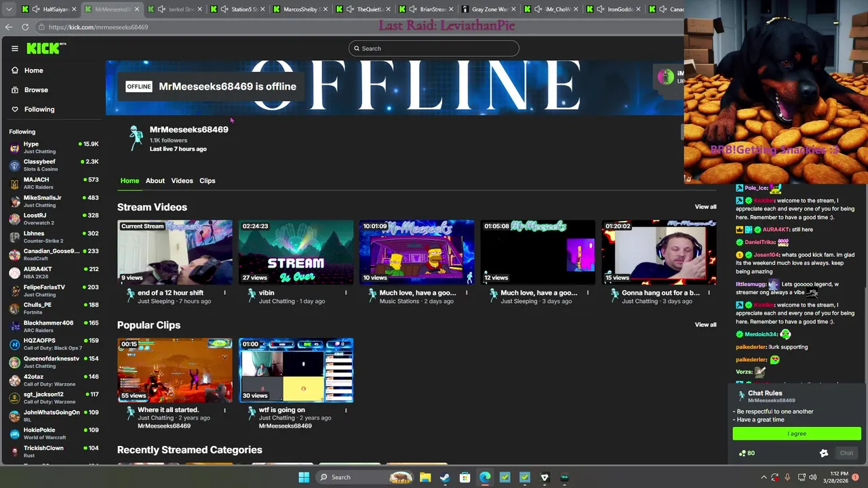Open Microsoft Store from taskbar
This screenshot has width=868, height=488.
click(465, 477)
